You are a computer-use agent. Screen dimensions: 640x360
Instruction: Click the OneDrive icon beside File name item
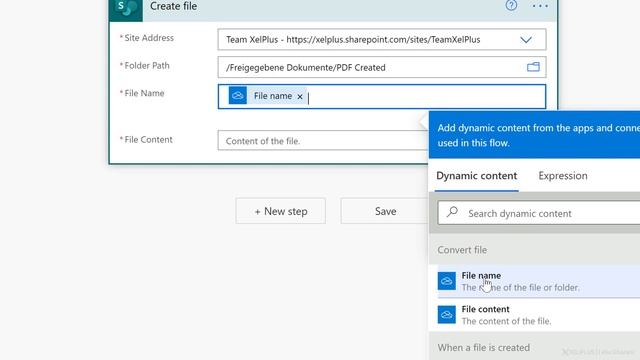[447, 281]
